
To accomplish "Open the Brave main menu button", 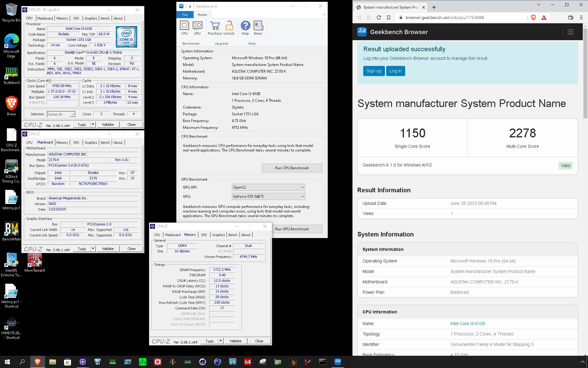I will [x=581, y=17].
